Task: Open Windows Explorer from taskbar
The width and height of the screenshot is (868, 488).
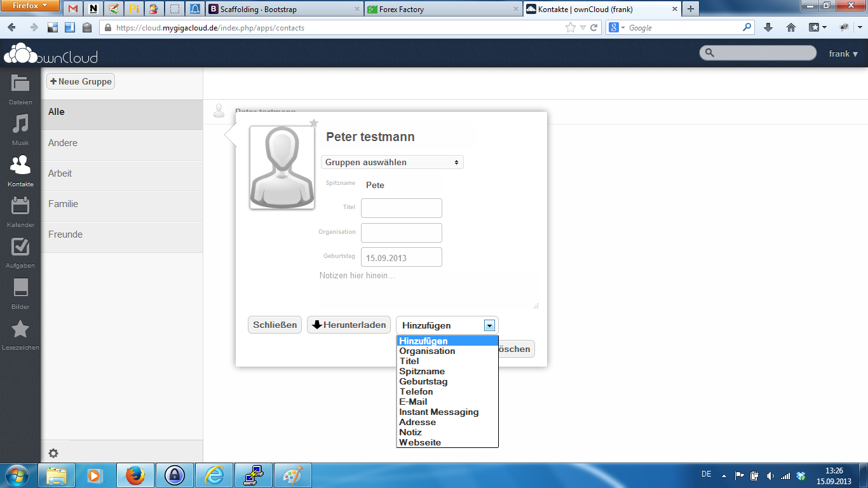Action: [57, 475]
